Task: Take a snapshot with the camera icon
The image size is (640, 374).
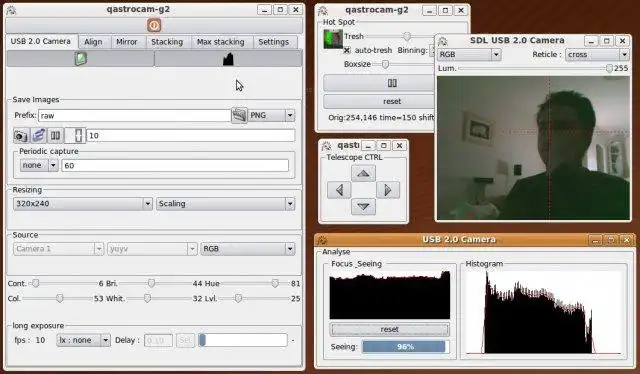Action: 21,136
